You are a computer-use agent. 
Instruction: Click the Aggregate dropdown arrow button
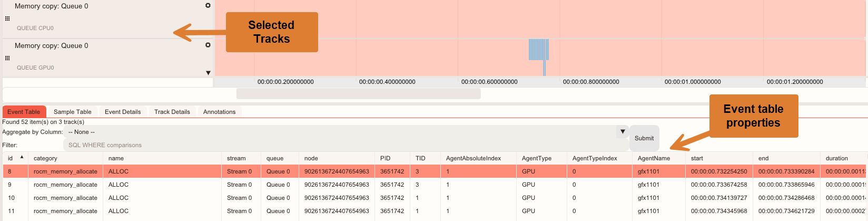tap(623, 132)
